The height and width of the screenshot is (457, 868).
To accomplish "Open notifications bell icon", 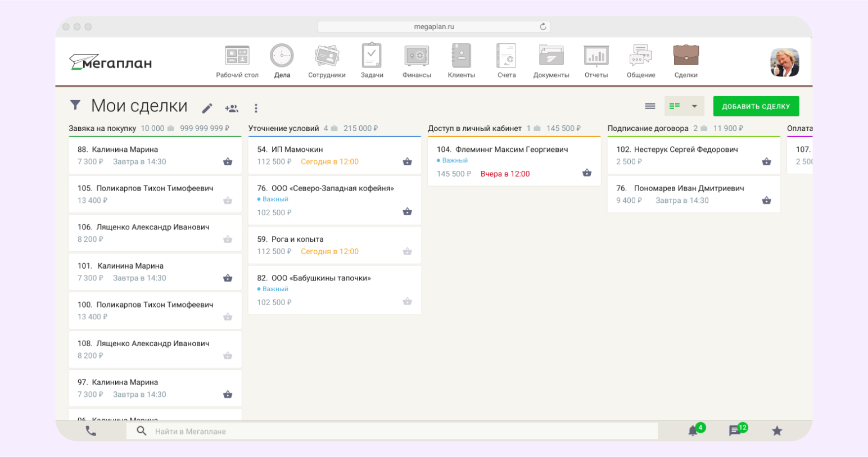I will pos(693,431).
